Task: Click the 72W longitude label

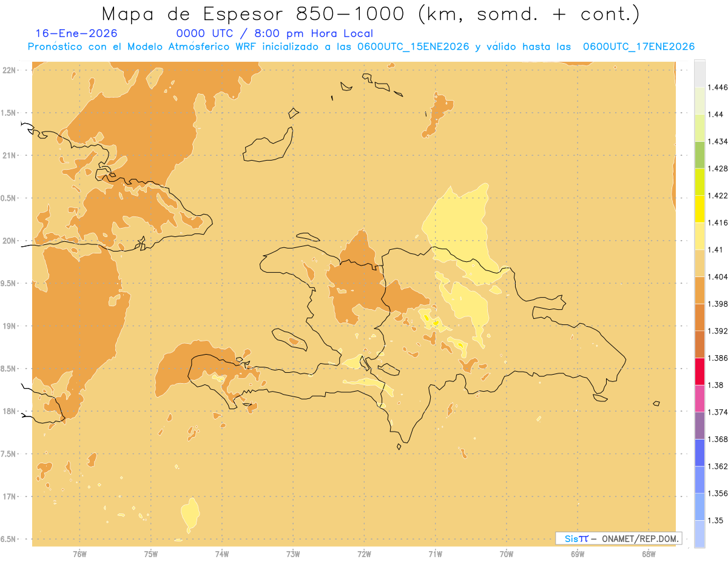Action: pos(364,554)
